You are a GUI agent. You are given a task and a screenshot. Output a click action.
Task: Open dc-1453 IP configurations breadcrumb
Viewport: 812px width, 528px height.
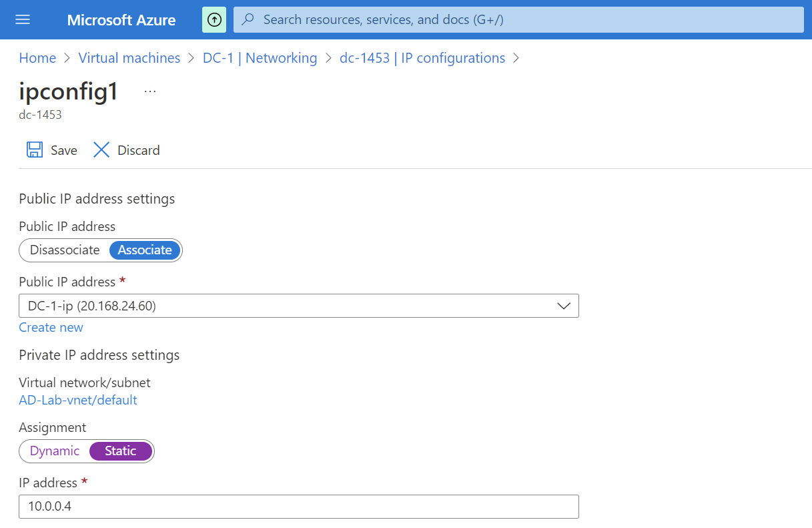422,58
